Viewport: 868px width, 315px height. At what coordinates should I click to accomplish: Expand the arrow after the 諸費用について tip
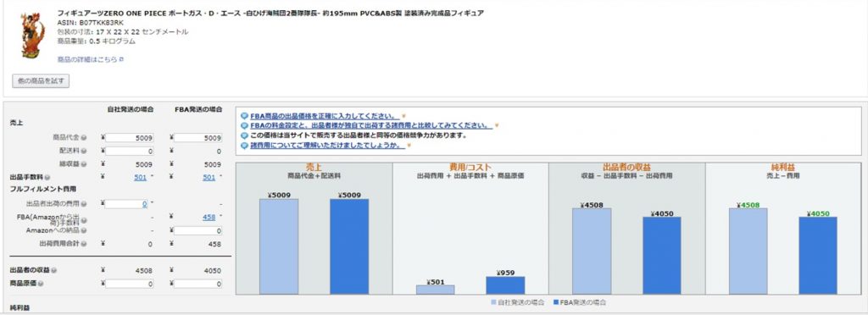click(409, 146)
